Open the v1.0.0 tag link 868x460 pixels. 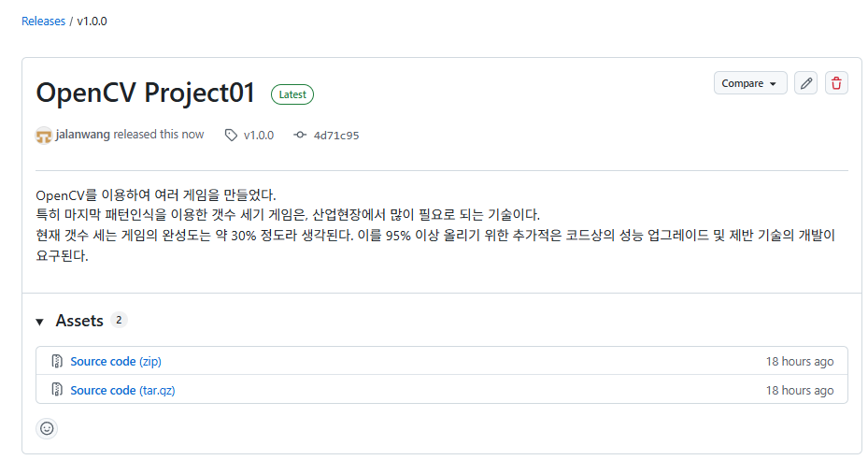[x=259, y=135]
